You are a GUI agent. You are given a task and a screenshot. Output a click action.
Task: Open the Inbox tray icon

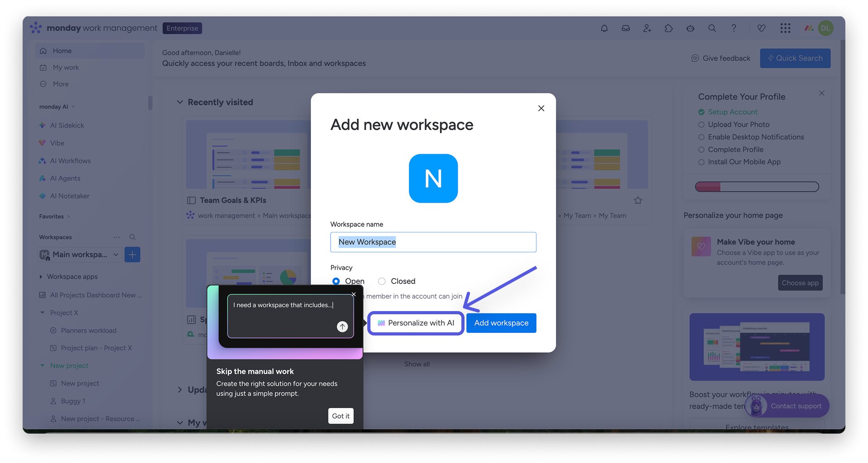626,28
